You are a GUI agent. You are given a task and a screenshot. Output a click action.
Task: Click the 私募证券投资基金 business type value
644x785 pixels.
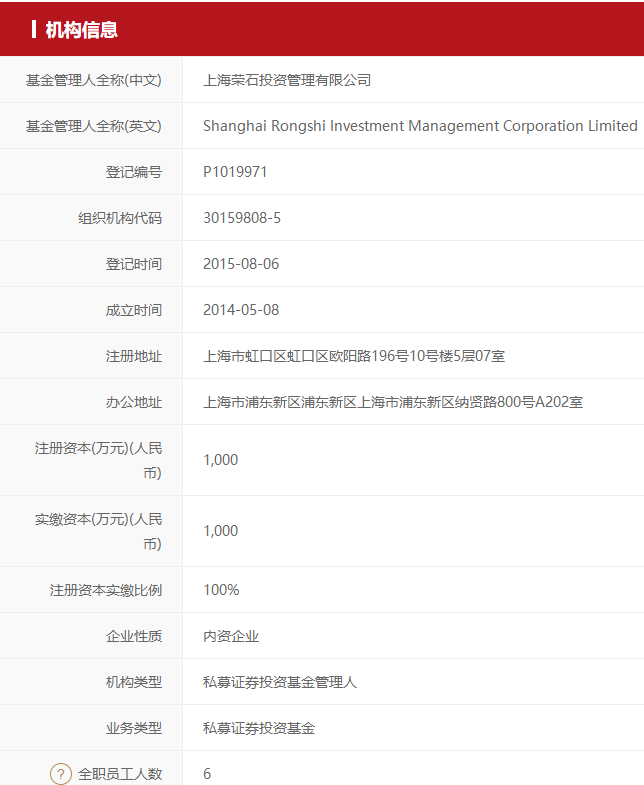click(259, 728)
